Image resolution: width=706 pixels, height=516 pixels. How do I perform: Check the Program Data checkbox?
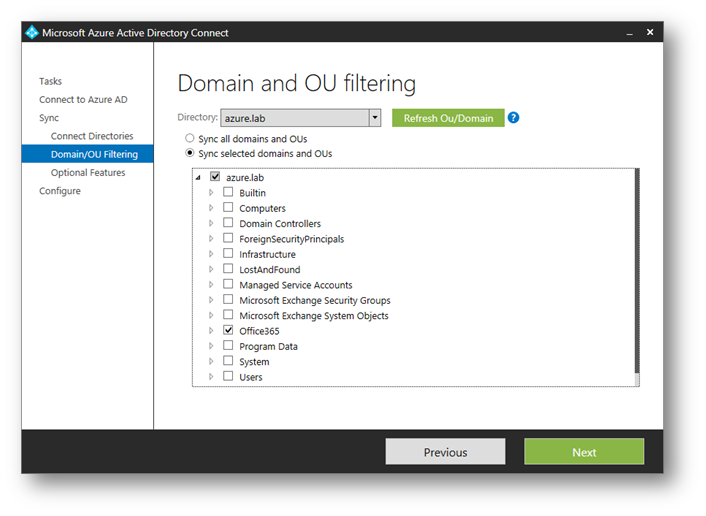[228, 345]
